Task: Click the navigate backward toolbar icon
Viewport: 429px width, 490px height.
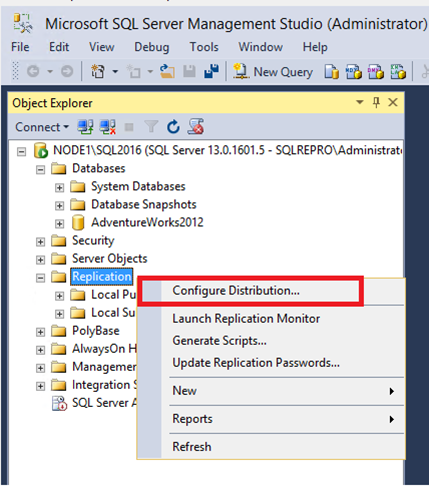Action: point(33,71)
